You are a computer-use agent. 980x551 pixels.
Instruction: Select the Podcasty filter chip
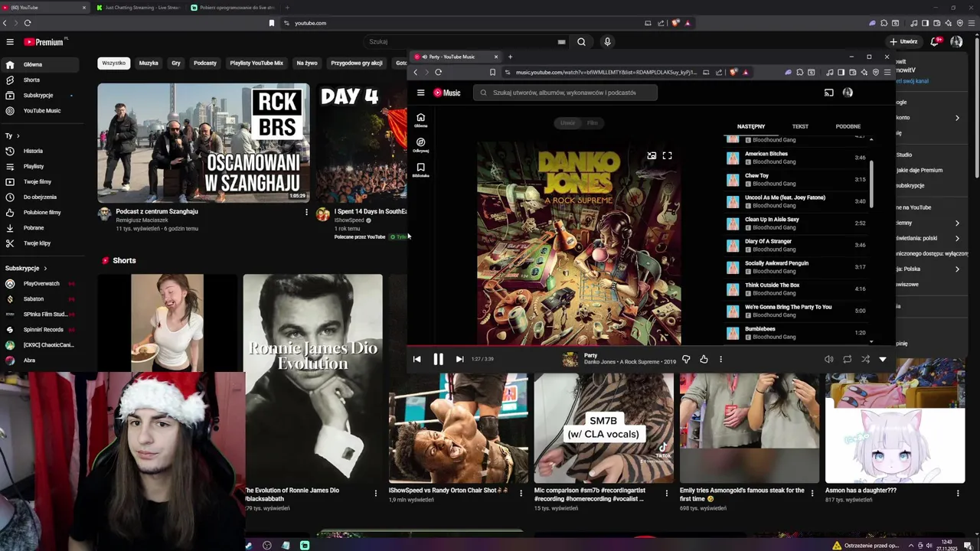205,63
